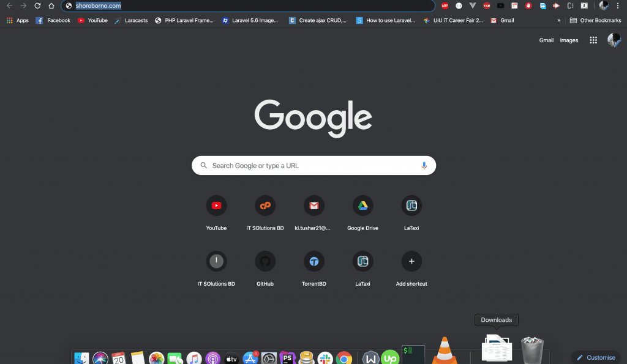Open the How to use Laravel... bookmark

click(386, 20)
